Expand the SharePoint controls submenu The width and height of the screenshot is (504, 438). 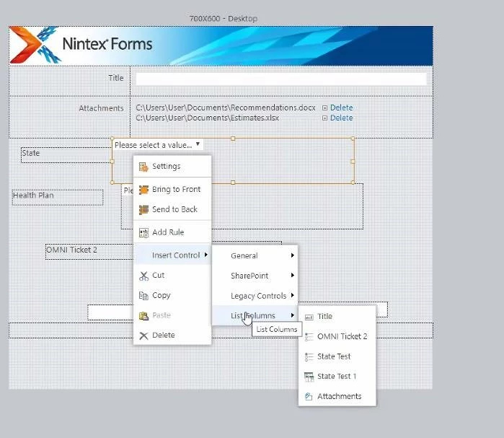click(255, 276)
